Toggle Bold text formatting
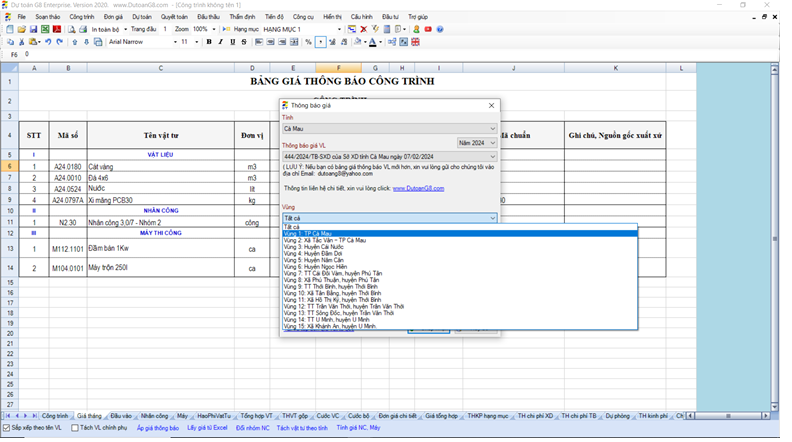This screenshot has height=442, width=792. click(x=208, y=42)
